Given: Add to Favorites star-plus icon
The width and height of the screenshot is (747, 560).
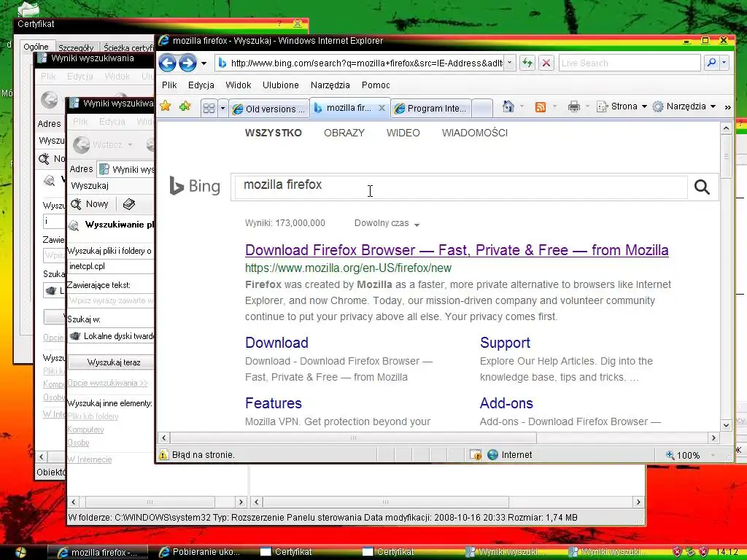Looking at the screenshot, I should [x=185, y=106].
